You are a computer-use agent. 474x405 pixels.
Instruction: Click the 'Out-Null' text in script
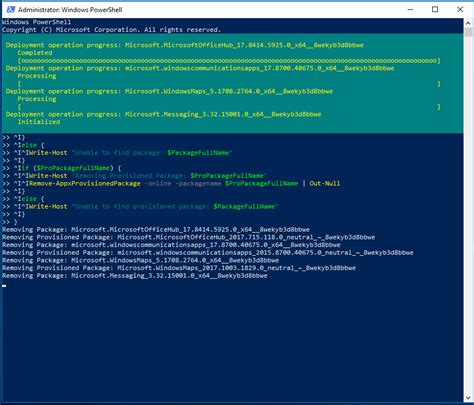(325, 183)
